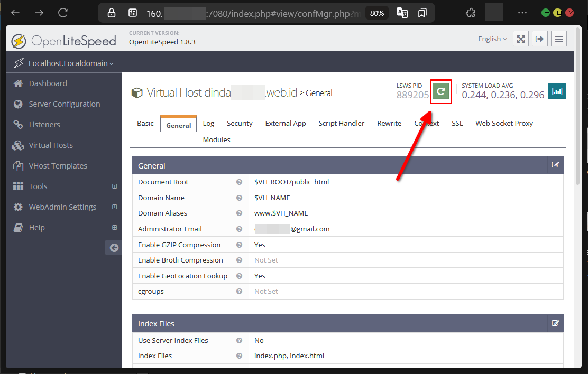The height and width of the screenshot is (374, 588).
Task: Open the real-time stats chart icon
Action: [x=557, y=91]
